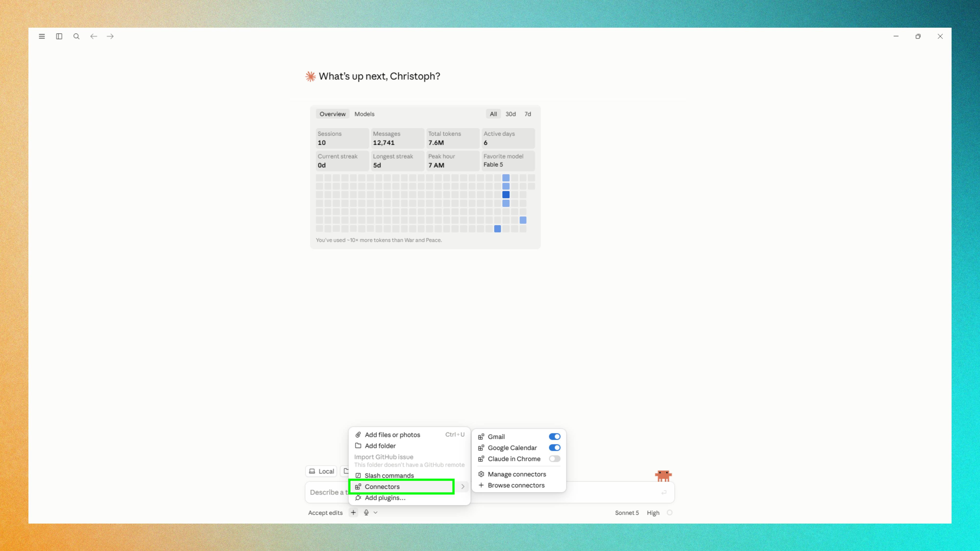Viewport: 980px width, 551px height.
Task: Enable the Claude in Chrome toggle
Action: [x=554, y=459]
